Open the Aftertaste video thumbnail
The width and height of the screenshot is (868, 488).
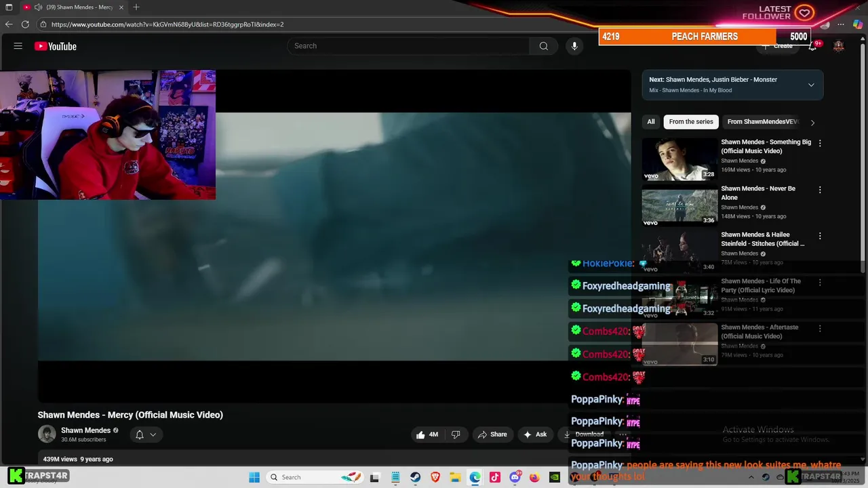pos(679,344)
